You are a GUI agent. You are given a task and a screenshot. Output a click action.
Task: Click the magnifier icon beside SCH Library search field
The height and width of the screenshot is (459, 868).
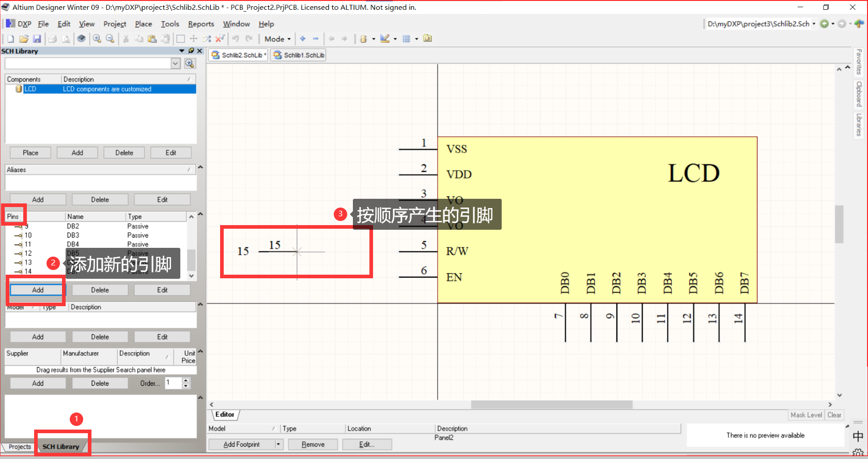pyautogui.click(x=190, y=63)
